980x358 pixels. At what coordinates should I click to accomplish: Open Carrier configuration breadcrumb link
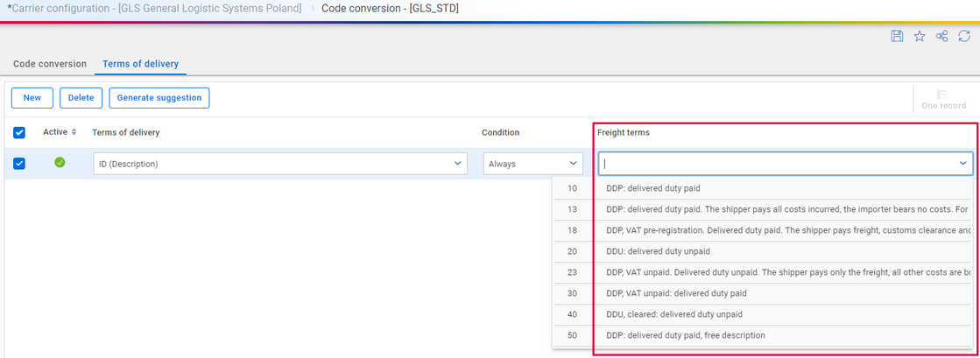pos(154,9)
